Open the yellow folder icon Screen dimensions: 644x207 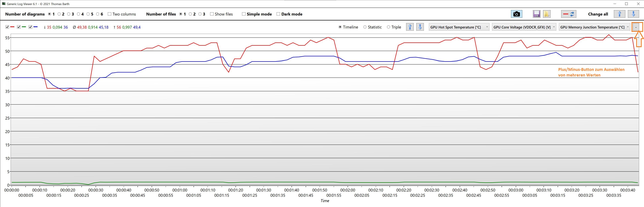[547, 14]
